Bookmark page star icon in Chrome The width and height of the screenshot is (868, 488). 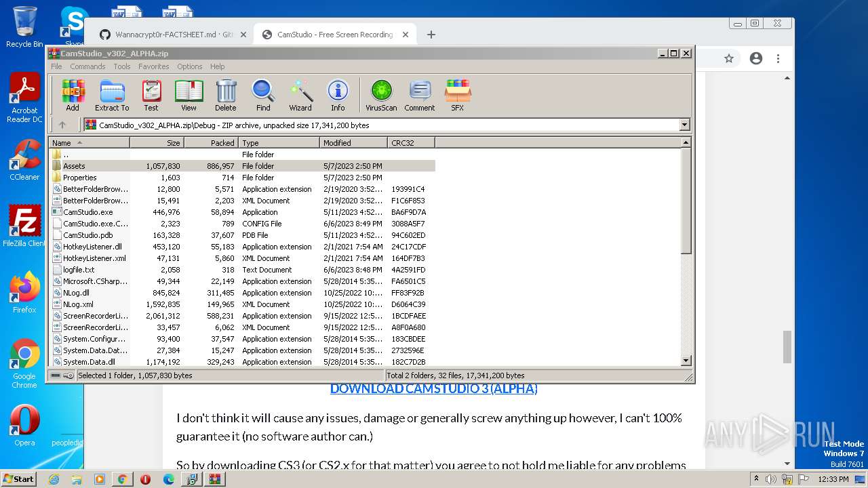pyautogui.click(x=729, y=58)
